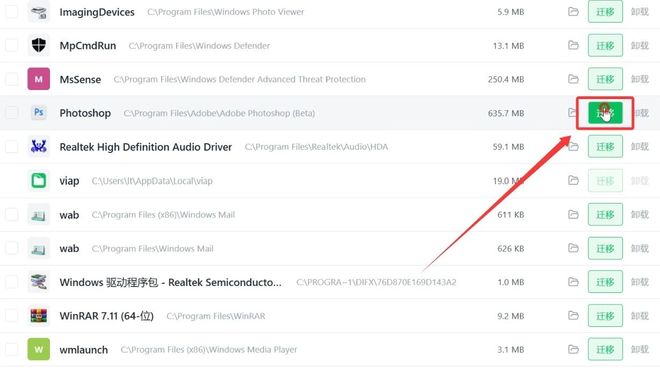Tick the checkbox for Photoshop

[x=11, y=113]
